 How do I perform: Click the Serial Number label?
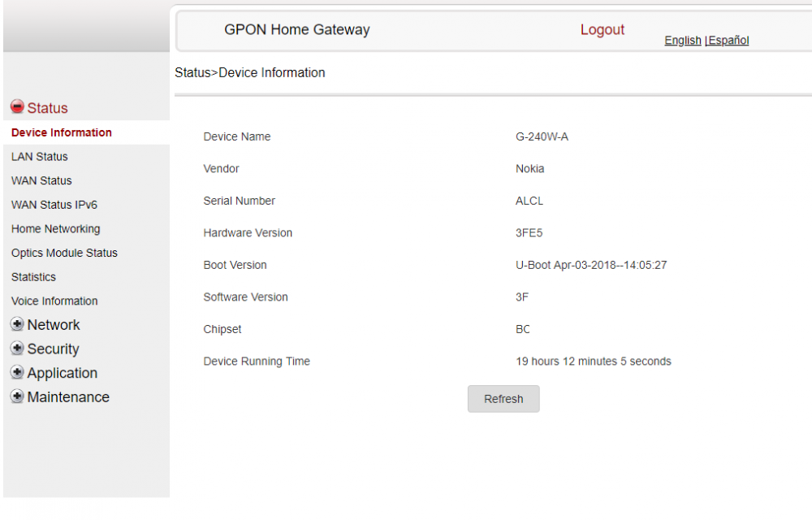tap(240, 201)
